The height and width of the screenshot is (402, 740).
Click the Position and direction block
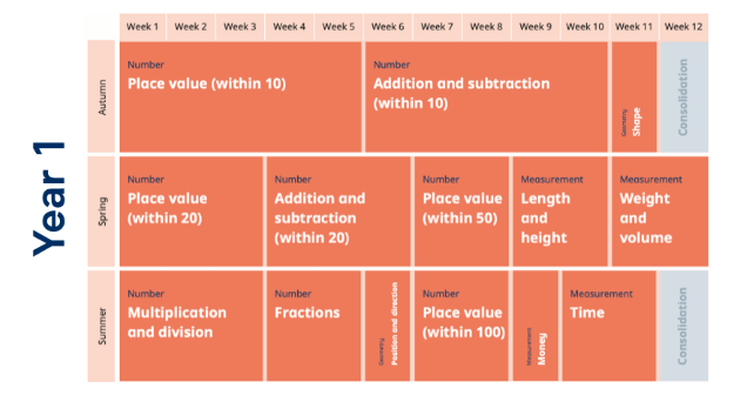click(387, 326)
